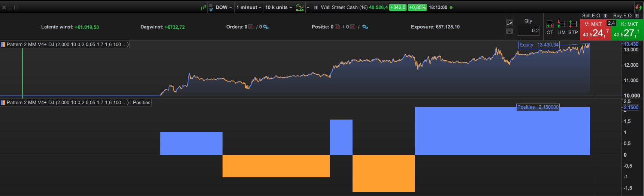The image size is (644, 196).
Task: Open the chart style candlestick icon
Action: 203,7
